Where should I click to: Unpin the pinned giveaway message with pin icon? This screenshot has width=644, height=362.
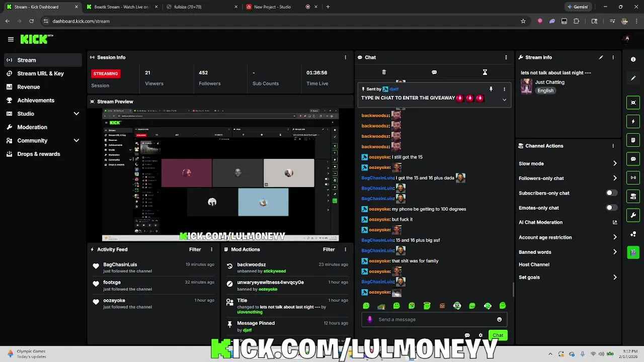(491, 89)
